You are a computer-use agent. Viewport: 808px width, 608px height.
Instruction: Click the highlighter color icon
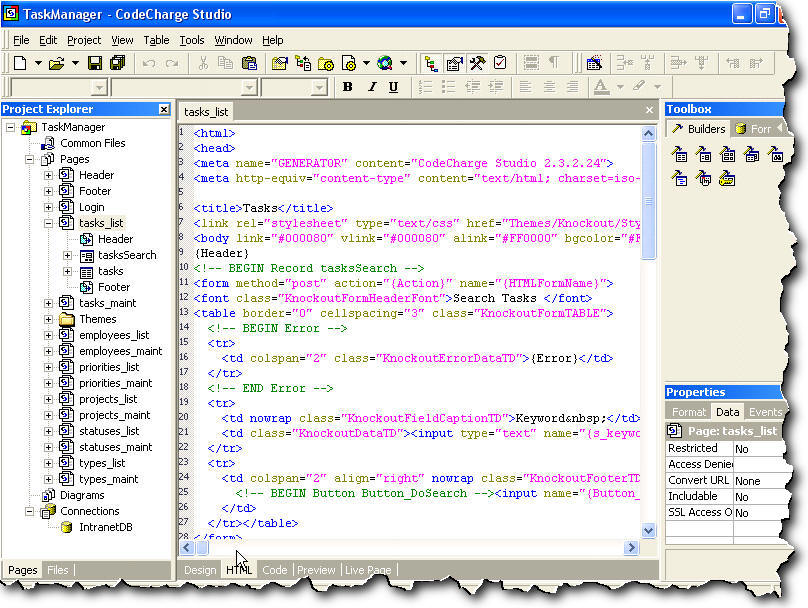639,86
